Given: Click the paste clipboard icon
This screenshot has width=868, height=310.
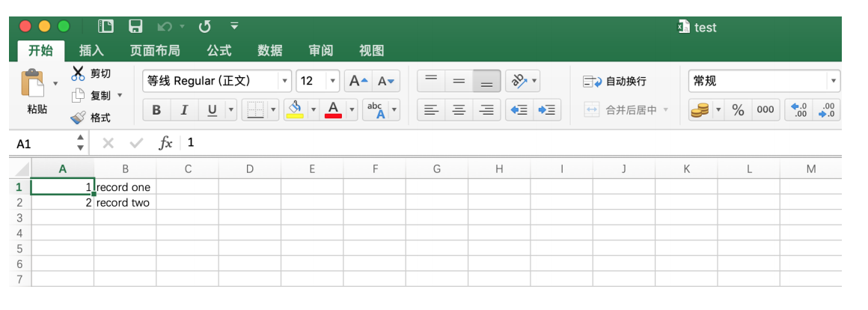Looking at the screenshot, I should (32, 83).
